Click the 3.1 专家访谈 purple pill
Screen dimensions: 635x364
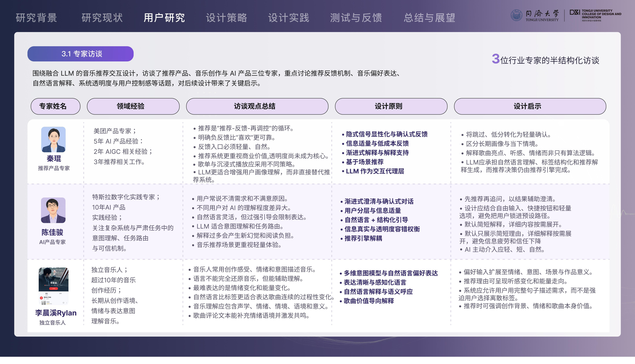coord(80,54)
